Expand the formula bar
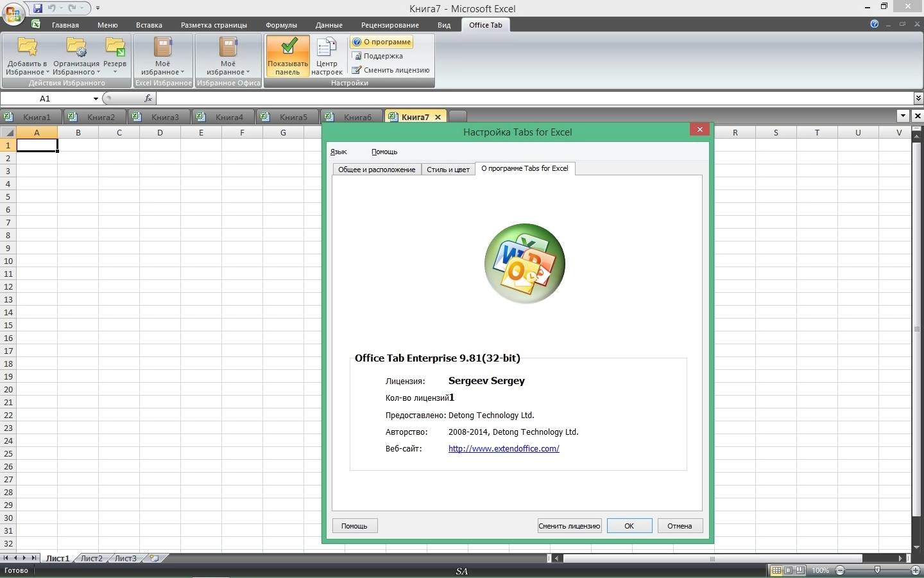The image size is (924, 578). pyautogui.click(x=918, y=98)
